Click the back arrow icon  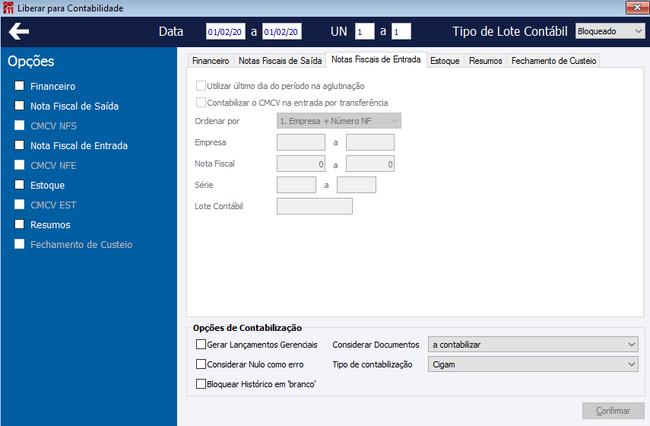tap(19, 31)
